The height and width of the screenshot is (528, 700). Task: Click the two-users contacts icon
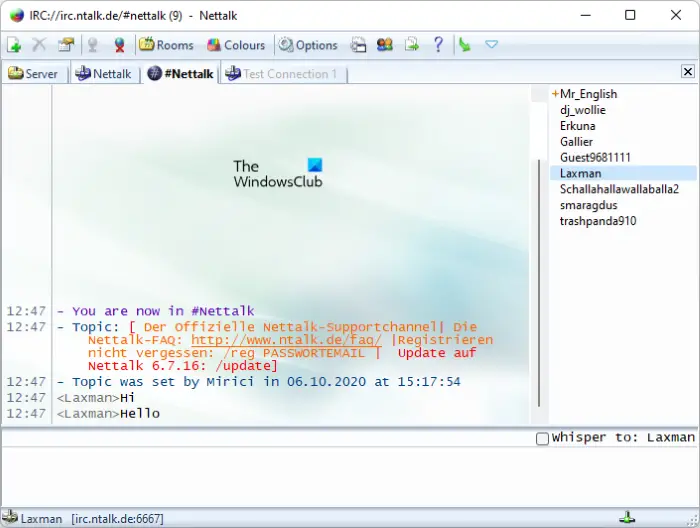point(384,45)
